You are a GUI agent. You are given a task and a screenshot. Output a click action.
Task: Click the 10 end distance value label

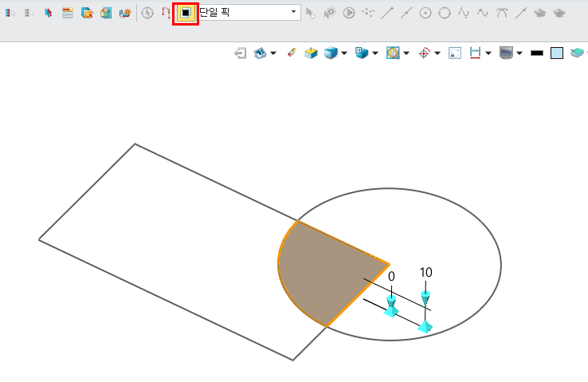425,273
